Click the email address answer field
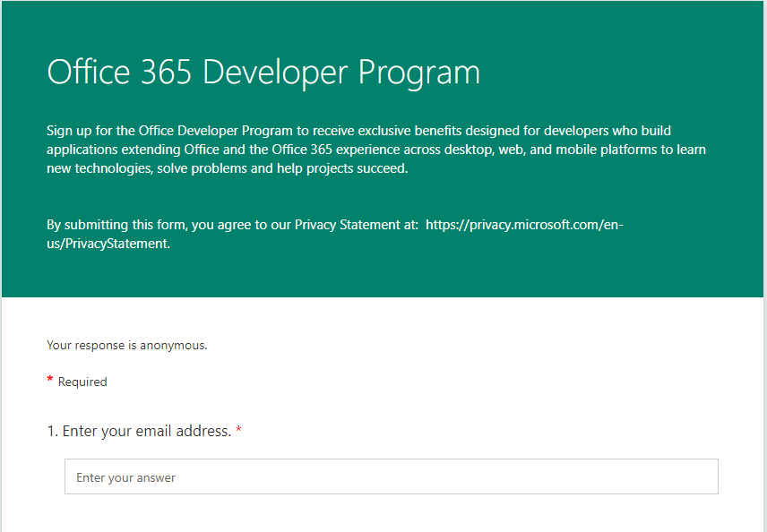Screen dimensions: 767x532 (x=392, y=476)
